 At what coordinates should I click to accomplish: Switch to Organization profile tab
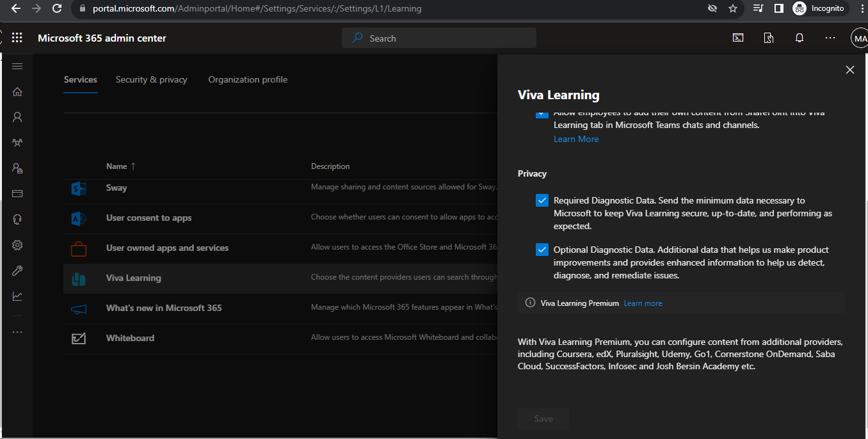point(248,79)
